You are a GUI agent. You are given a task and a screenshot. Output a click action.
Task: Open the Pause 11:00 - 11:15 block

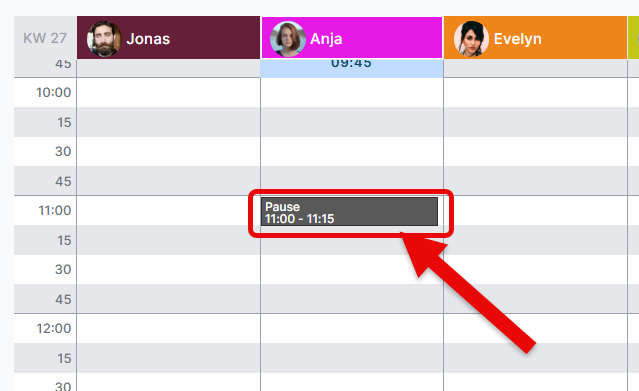point(349,212)
